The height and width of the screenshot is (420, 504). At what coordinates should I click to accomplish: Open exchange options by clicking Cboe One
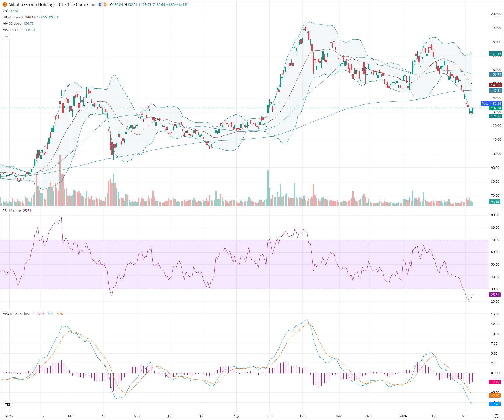[x=87, y=4]
